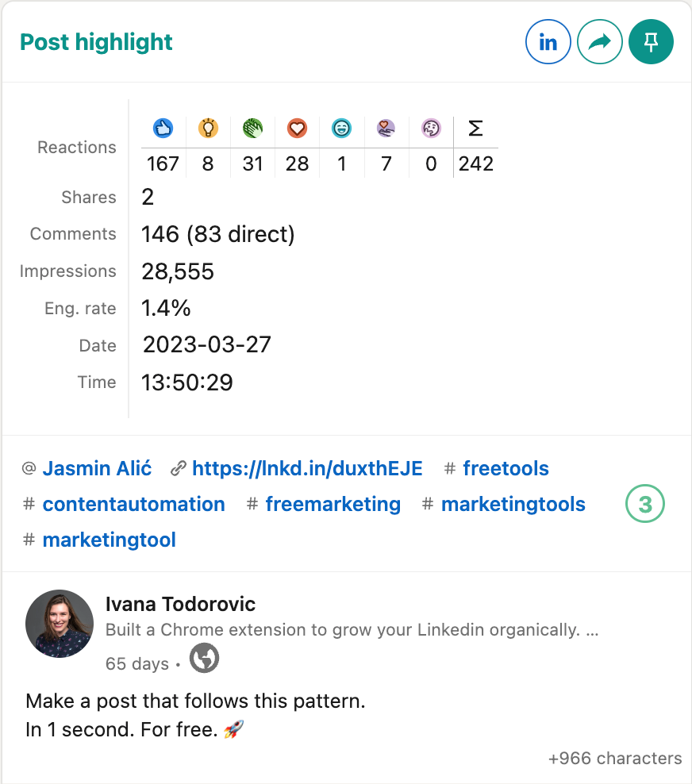
Task: Open the Jasmin Alić mention link
Action: 97,468
